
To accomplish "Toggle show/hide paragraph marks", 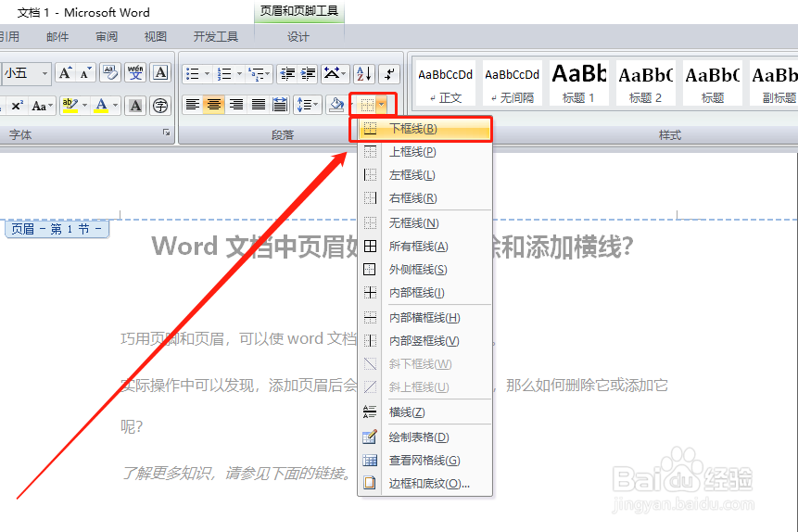I will point(389,74).
